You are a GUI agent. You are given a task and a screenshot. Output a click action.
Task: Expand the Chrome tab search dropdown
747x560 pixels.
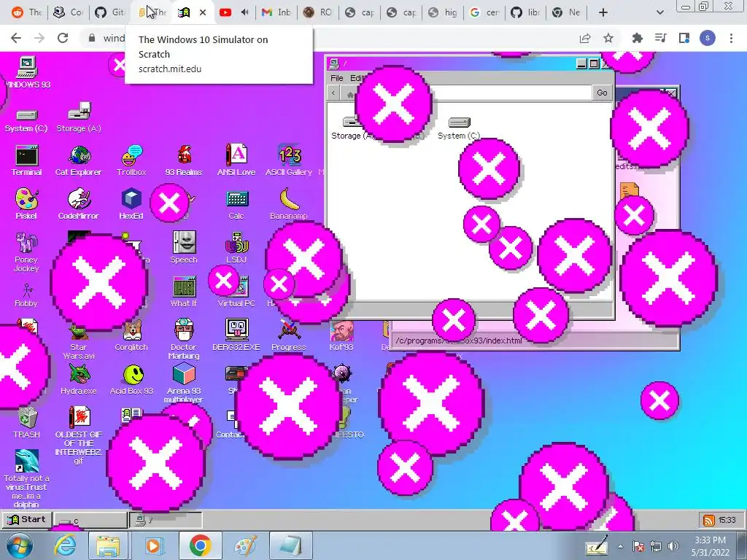pos(659,12)
